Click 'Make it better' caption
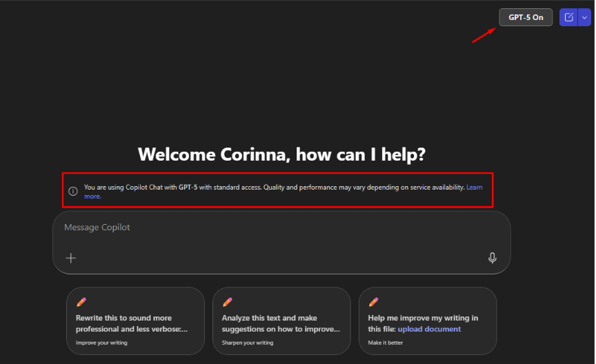Viewport: 596px width, 364px height. click(385, 343)
